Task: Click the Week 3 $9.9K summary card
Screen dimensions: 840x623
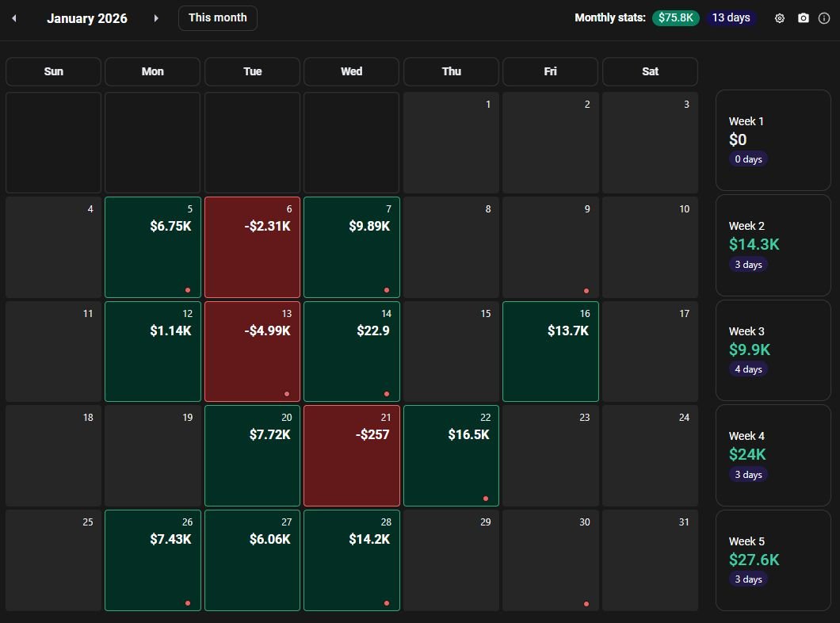Action: click(x=773, y=350)
